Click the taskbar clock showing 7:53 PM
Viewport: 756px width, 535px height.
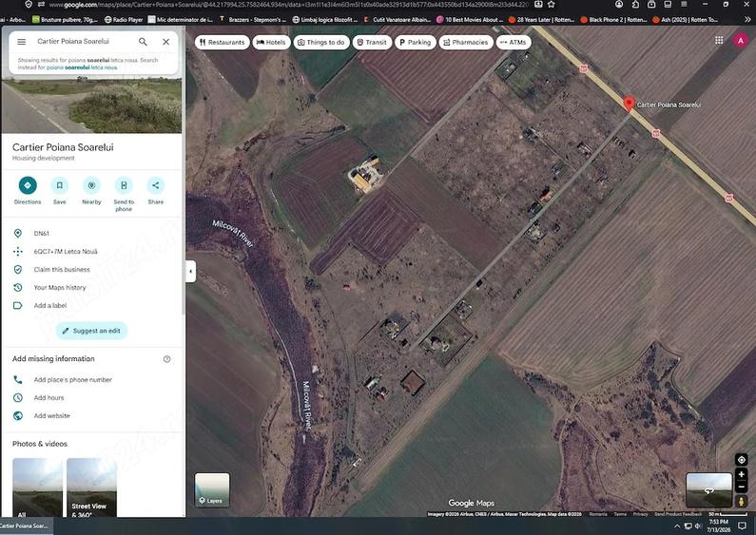(x=719, y=525)
